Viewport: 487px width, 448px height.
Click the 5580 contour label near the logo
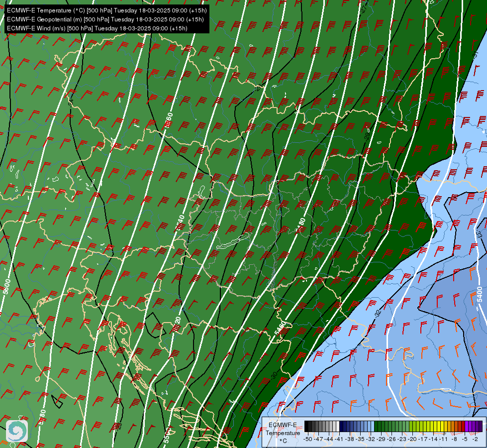[43, 417]
